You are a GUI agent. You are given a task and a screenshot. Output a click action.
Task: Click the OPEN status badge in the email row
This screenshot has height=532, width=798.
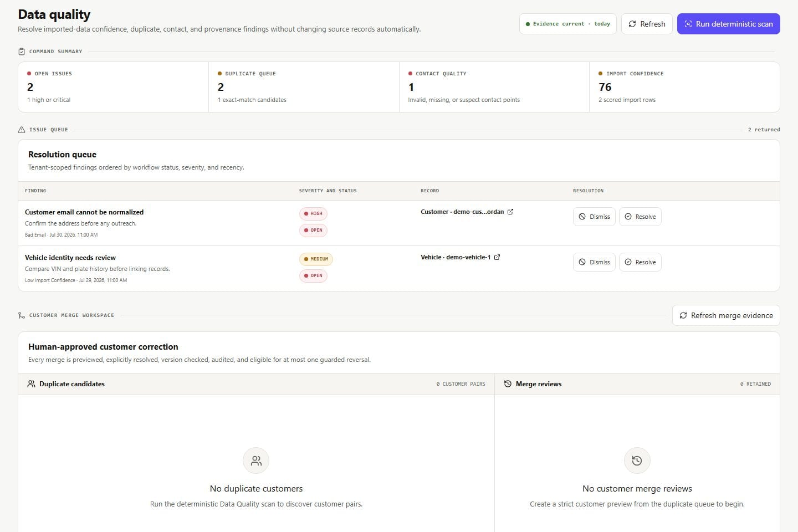pos(313,230)
